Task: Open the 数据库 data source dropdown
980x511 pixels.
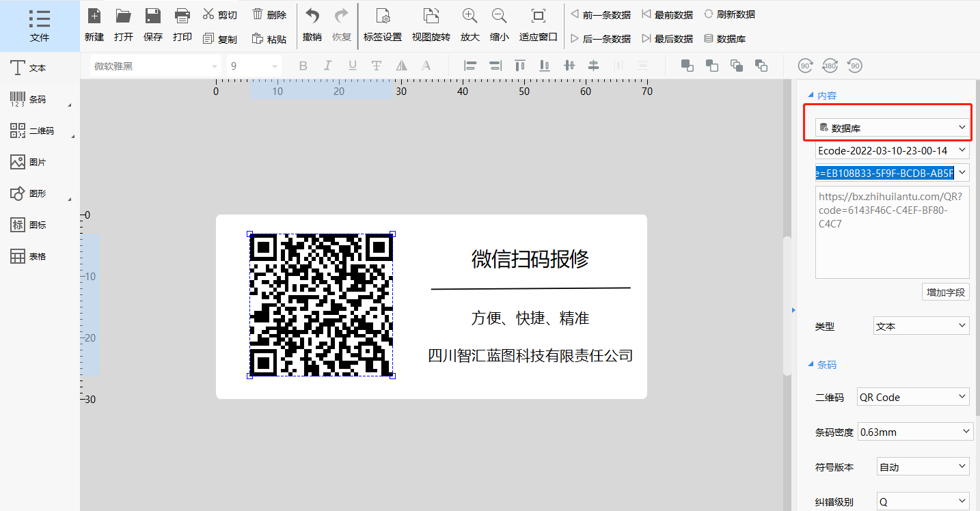Action: pyautogui.click(x=892, y=128)
